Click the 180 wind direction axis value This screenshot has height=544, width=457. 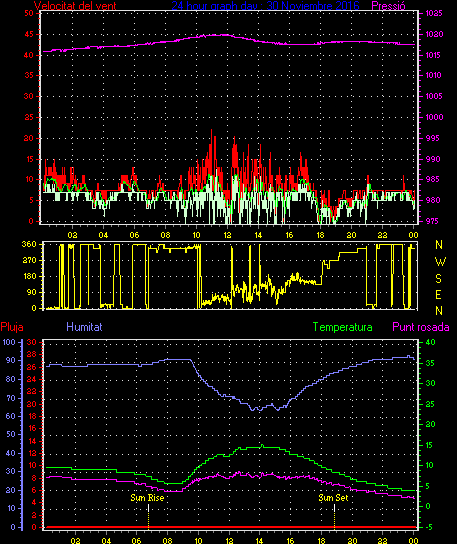click(x=29, y=276)
